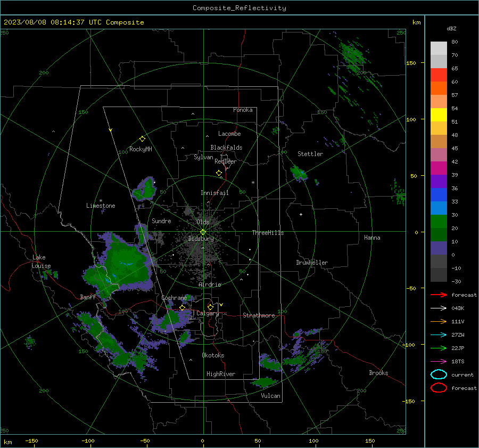
Task: Click the Olds label
Action: 203,222
